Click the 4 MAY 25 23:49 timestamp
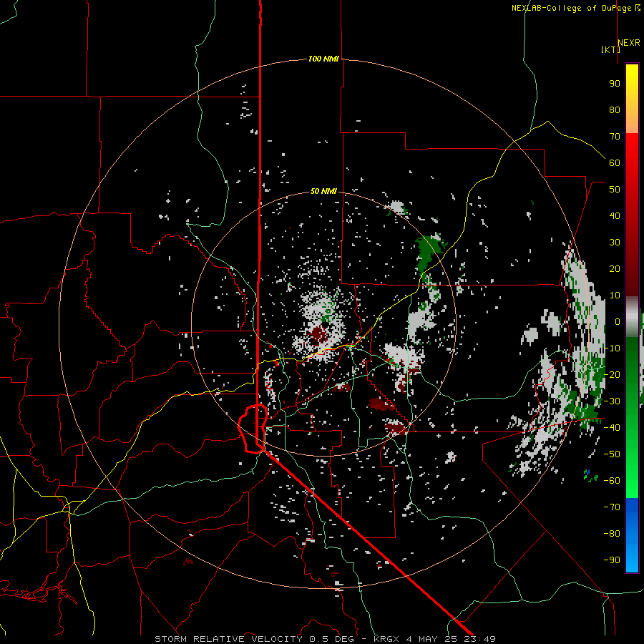644x644 pixels. [451, 639]
